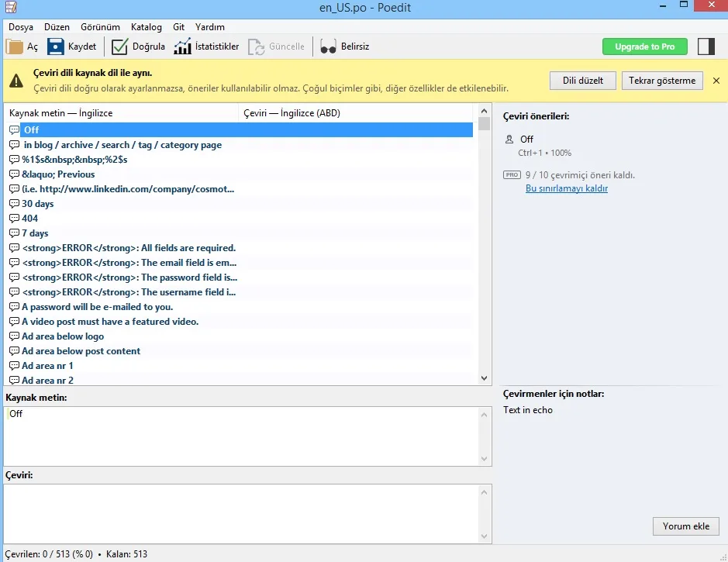
Task: Click the Kaydet floppy disk icon
Action: click(x=56, y=47)
